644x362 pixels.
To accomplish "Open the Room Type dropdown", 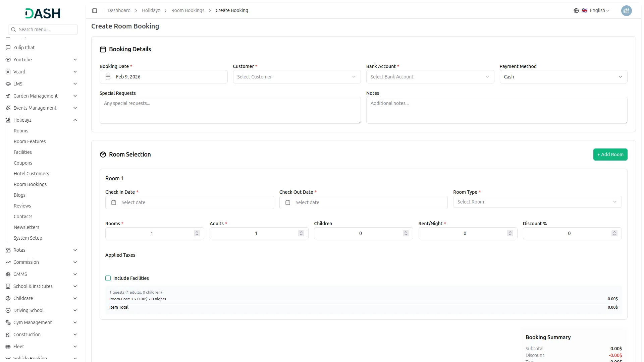I will tap(537, 202).
